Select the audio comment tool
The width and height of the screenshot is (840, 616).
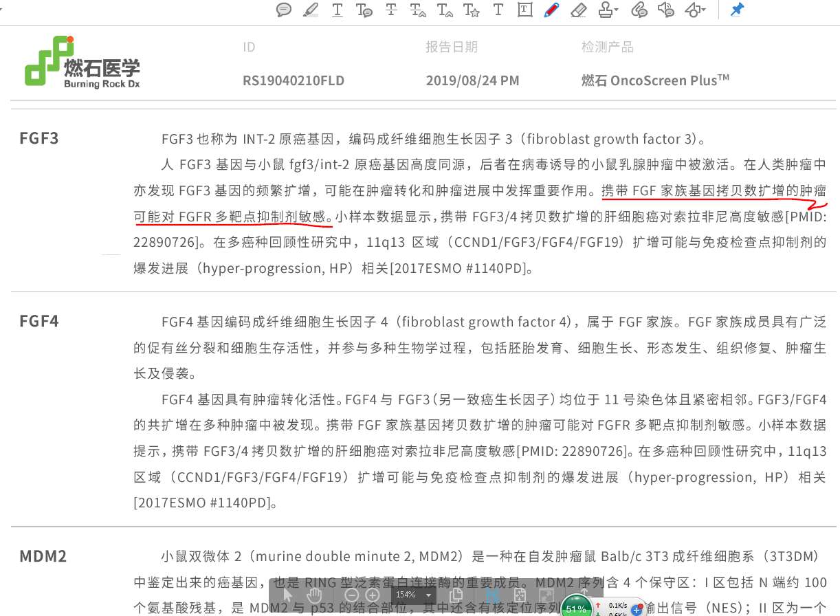pyautogui.click(x=665, y=10)
